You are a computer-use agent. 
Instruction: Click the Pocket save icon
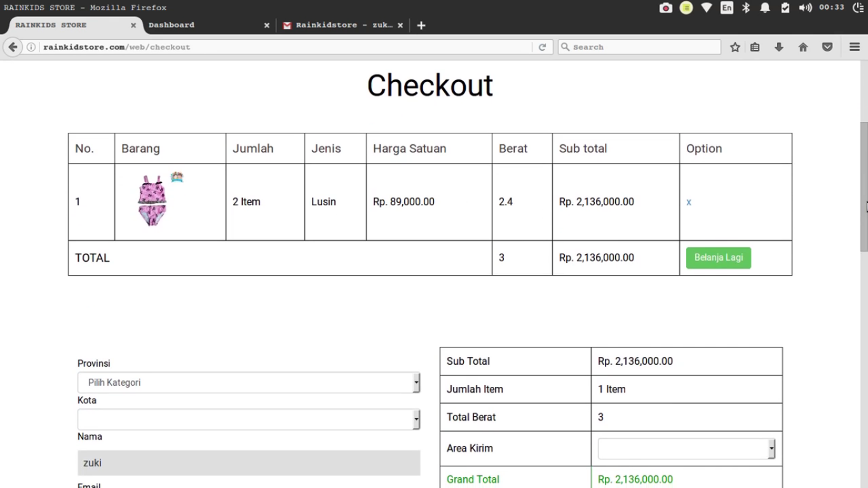(x=827, y=47)
